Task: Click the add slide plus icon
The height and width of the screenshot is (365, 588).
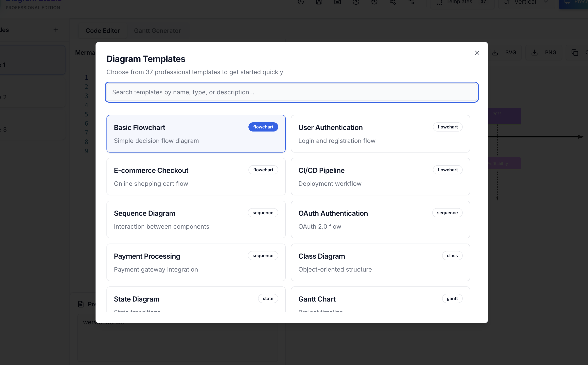Action: (x=56, y=30)
